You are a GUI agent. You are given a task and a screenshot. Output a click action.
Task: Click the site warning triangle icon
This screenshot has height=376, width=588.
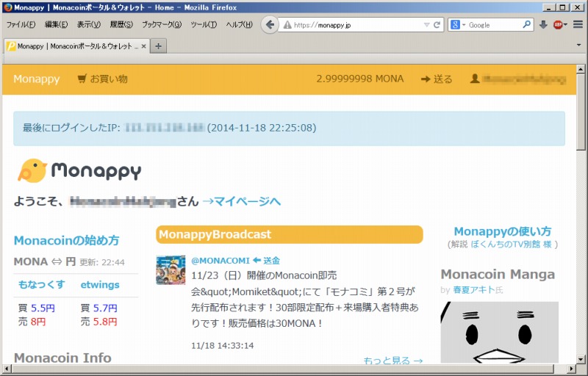287,25
